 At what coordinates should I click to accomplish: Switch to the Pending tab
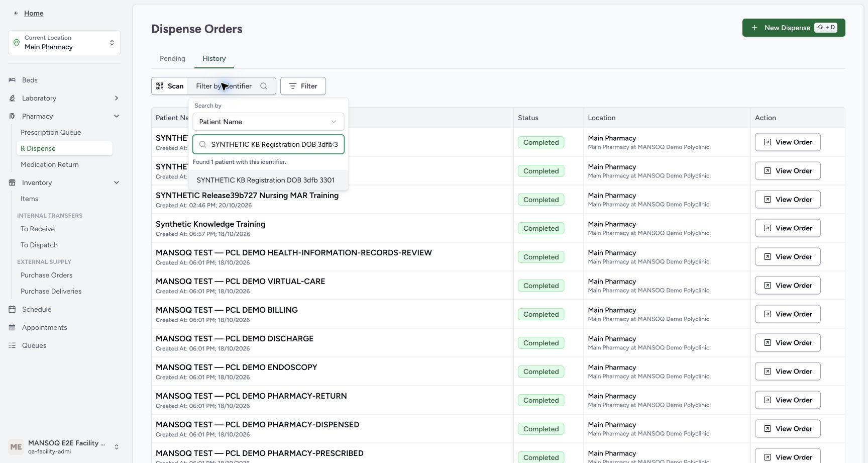click(x=172, y=58)
